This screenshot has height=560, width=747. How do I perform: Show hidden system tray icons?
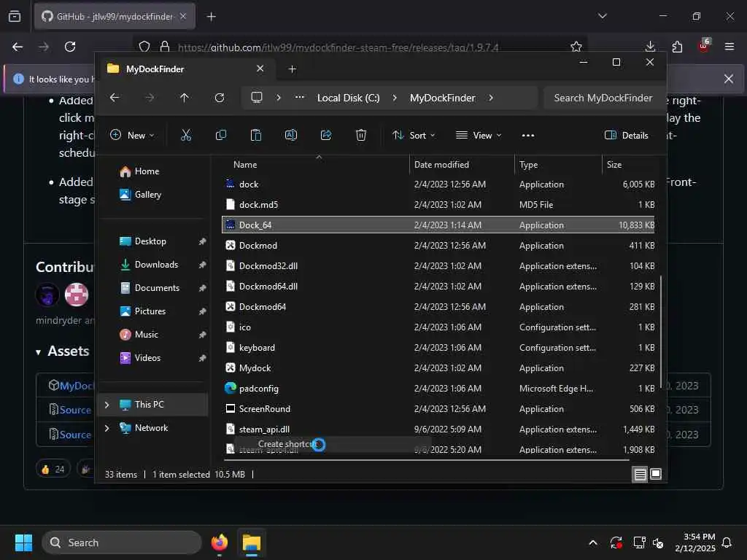tap(592, 542)
